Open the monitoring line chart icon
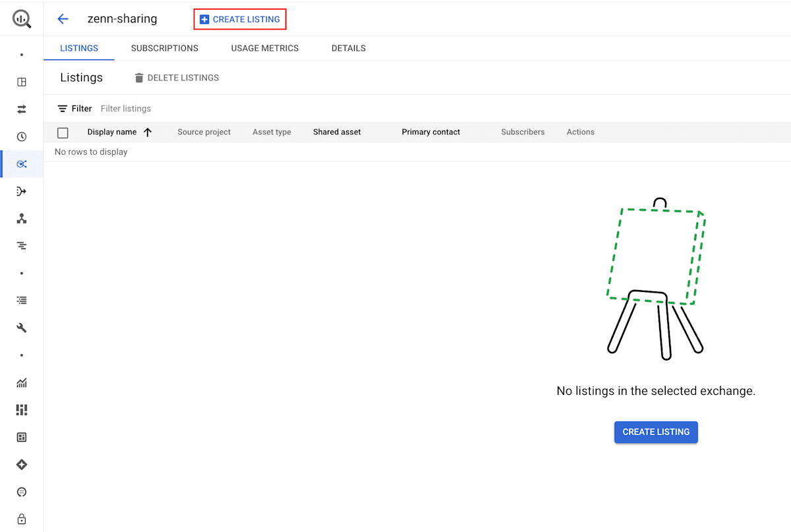This screenshot has width=791, height=532. click(22, 383)
